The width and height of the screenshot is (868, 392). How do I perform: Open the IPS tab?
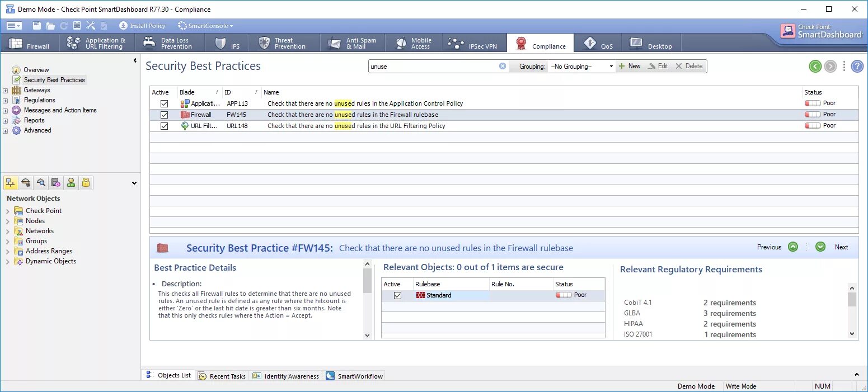click(227, 43)
